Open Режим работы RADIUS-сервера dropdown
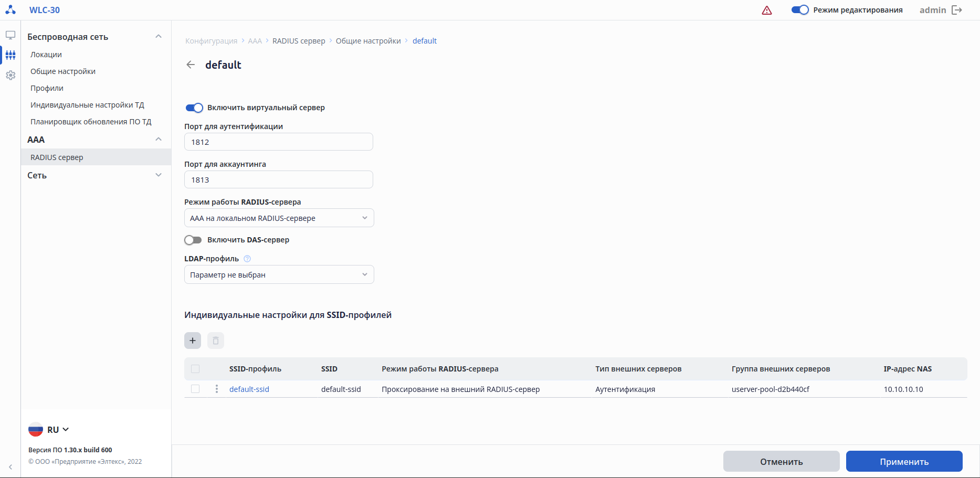980x478 pixels. 279,218
